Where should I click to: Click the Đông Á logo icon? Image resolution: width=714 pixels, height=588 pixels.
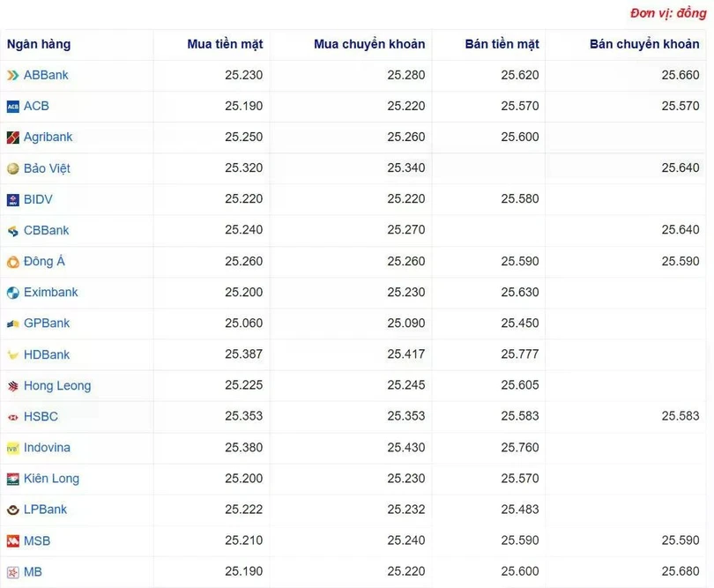pos(12,262)
